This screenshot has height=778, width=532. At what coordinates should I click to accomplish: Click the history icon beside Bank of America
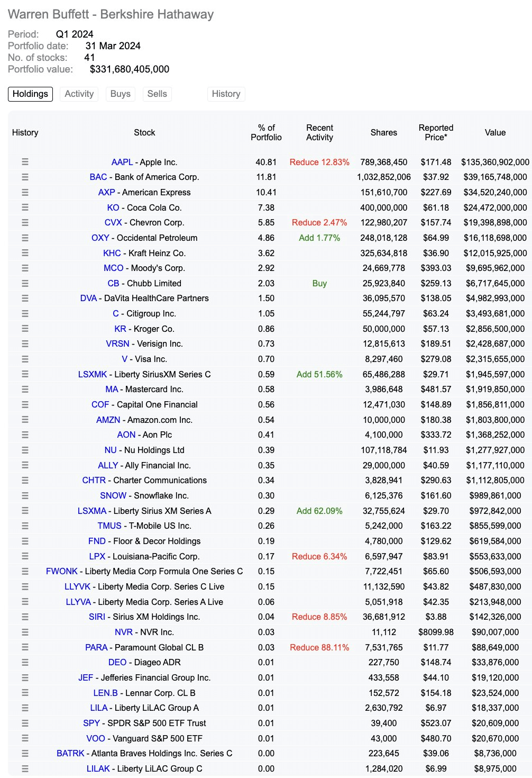click(x=25, y=177)
